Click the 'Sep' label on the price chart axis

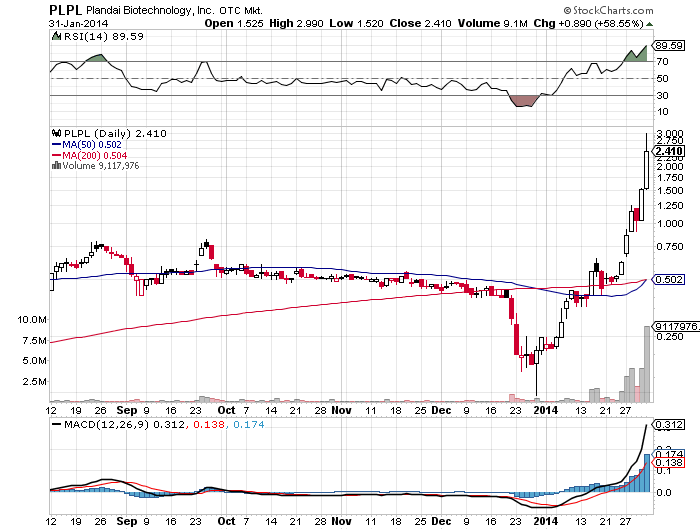[x=127, y=410]
